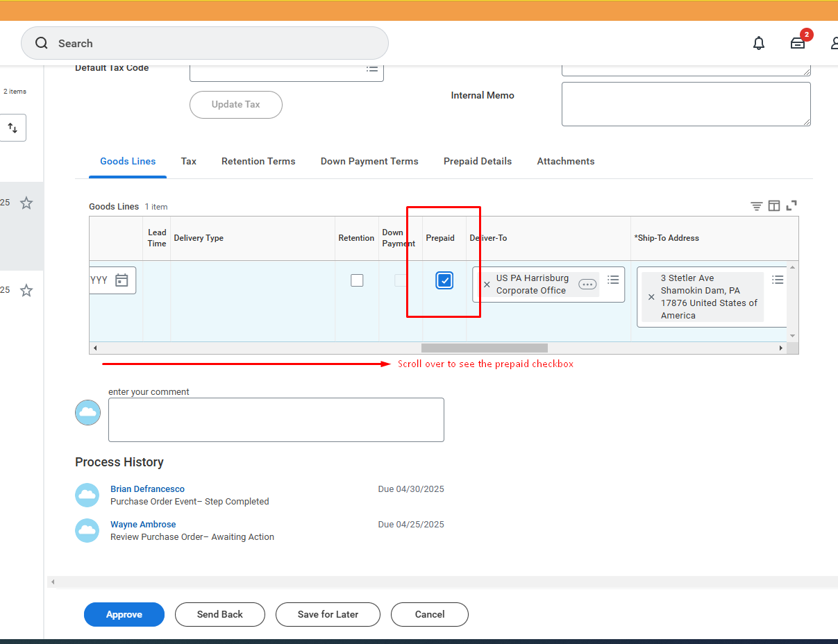Click the Goods Lines filter icon
Image resolution: width=838 pixels, height=644 pixels.
click(x=756, y=206)
